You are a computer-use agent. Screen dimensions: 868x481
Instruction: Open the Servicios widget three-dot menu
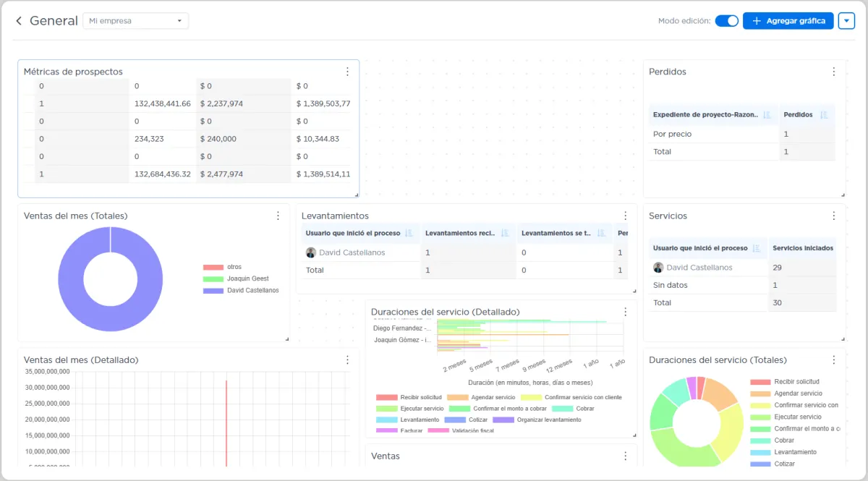click(833, 216)
